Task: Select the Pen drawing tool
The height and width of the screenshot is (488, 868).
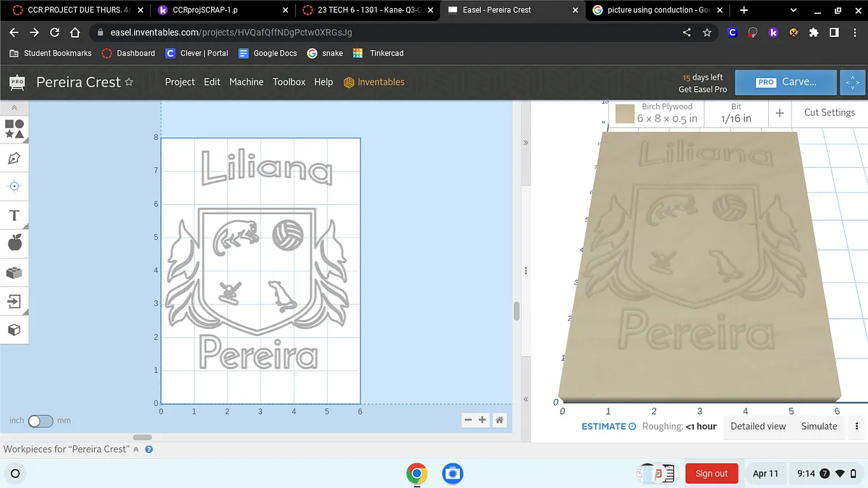Action: (14, 158)
